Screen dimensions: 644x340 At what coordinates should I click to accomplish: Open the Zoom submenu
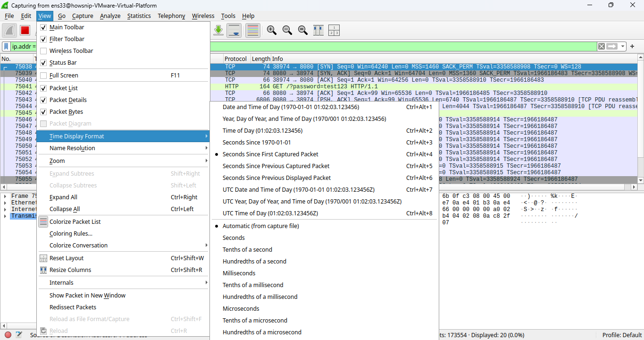[x=123, y=161]
